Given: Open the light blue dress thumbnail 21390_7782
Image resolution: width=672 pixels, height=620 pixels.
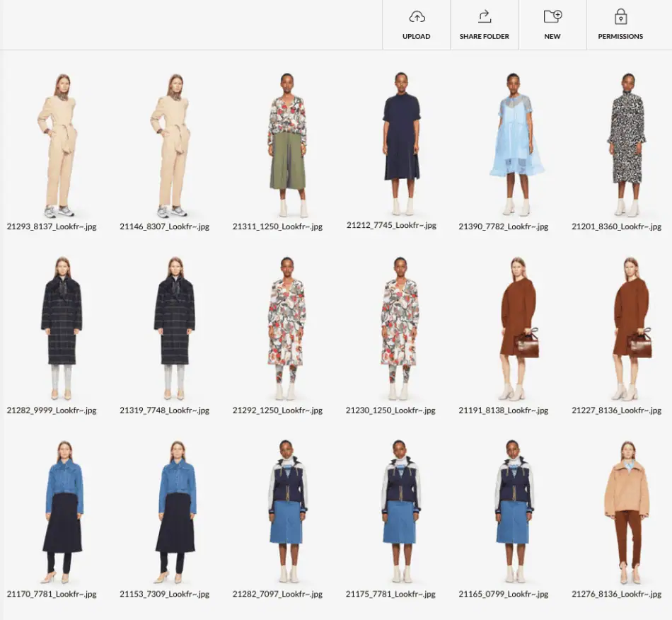Looking at the screenshot, I should tap(517, 144).
